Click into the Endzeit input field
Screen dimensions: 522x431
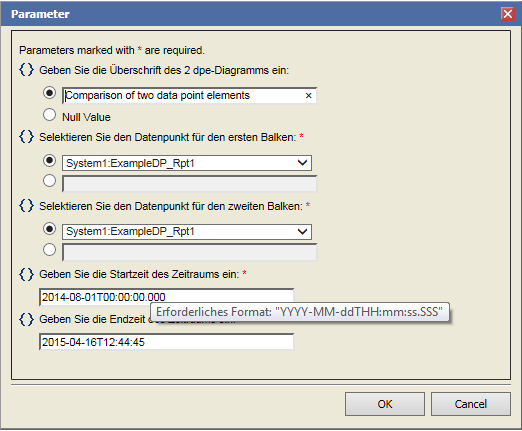(x=166, y=342)
